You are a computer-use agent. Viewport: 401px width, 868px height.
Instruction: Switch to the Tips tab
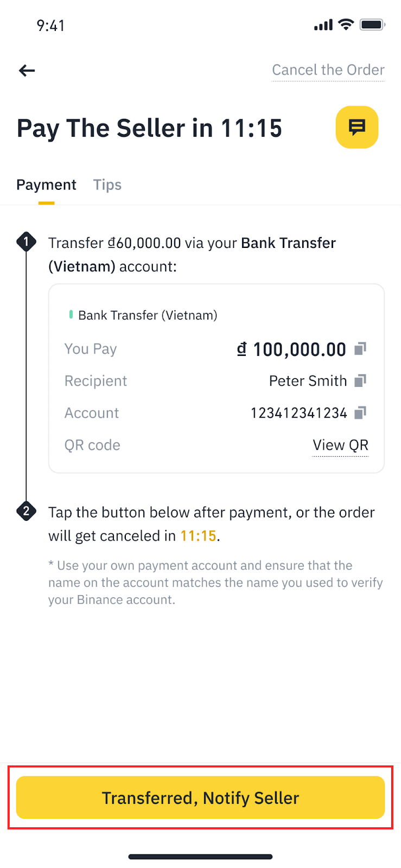click(107, 185)
